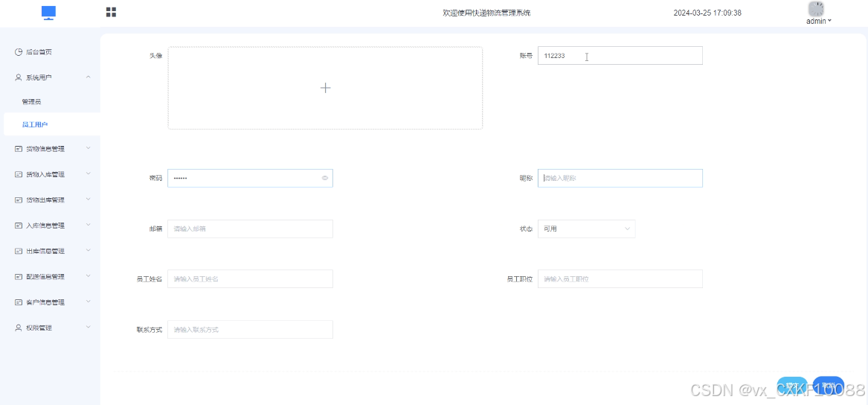Screen dimensions: 868x405
Task: Click the person icon beside 权限管理
Action: point(19,328)
